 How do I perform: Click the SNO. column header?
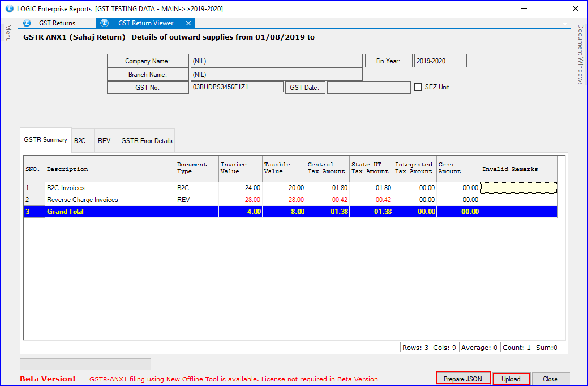[x=34, y=169]
